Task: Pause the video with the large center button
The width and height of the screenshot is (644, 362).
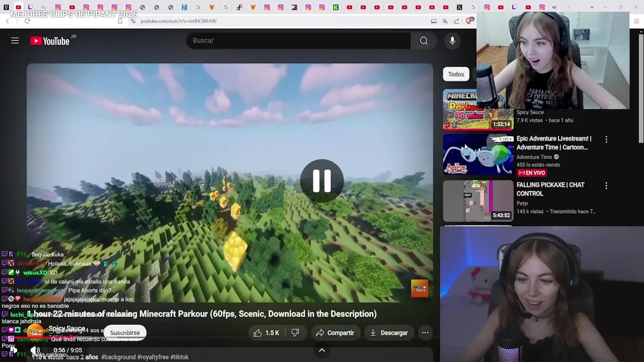Action: click(322, 180)
